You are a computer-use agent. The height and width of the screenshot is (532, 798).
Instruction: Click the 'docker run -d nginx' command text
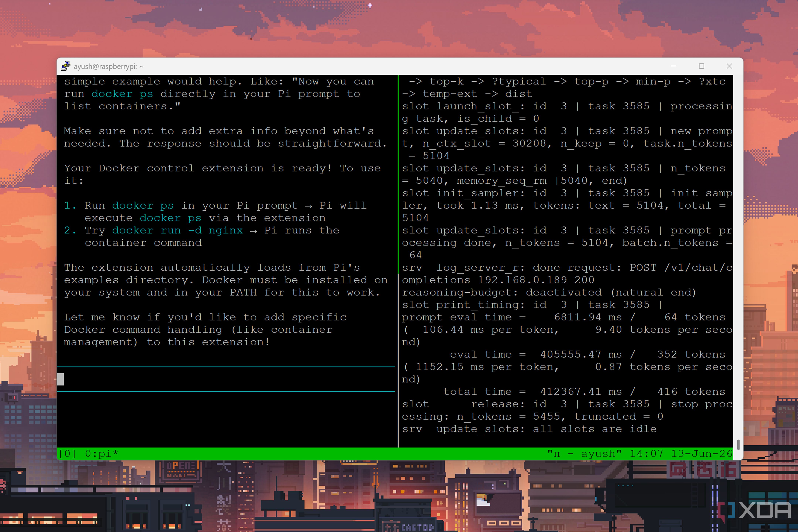[x=178, y=230]
